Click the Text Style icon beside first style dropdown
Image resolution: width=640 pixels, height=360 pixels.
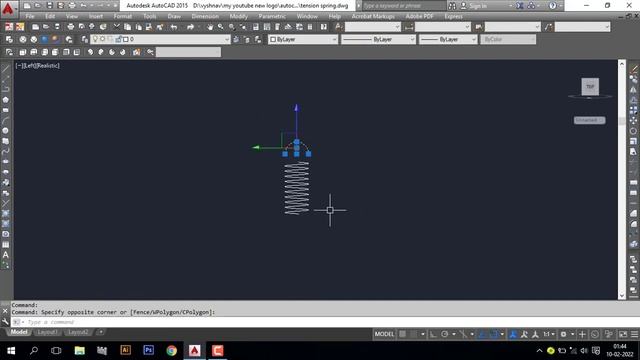point(338,27)
